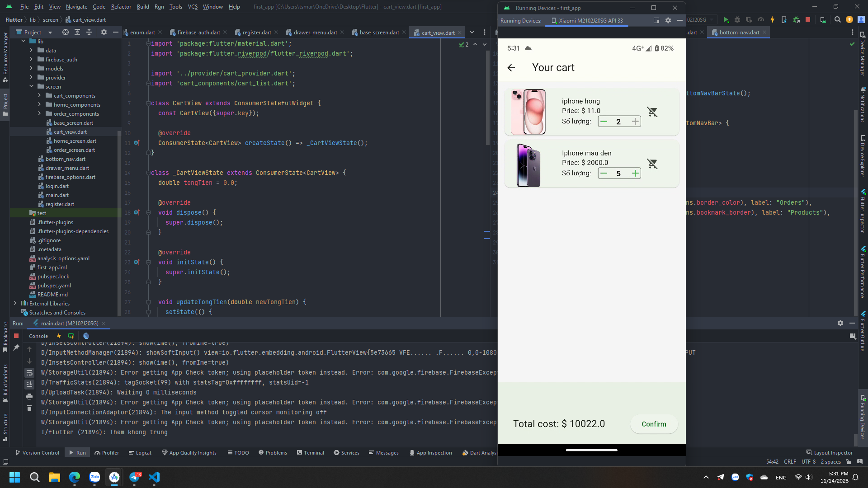
Task: Clear console output with the trash icon
Action: 29,408
